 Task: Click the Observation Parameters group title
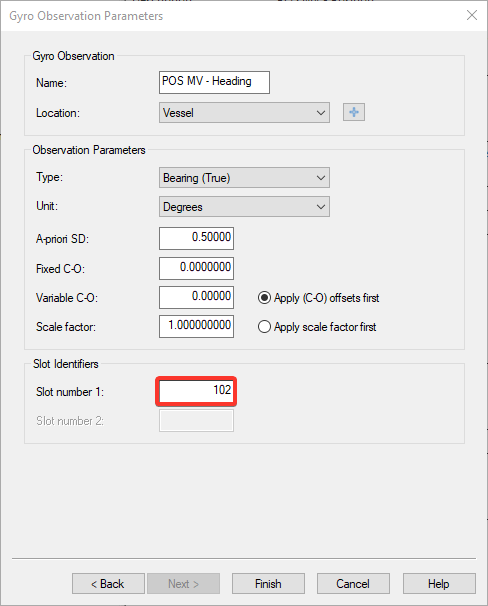[89, 150]
